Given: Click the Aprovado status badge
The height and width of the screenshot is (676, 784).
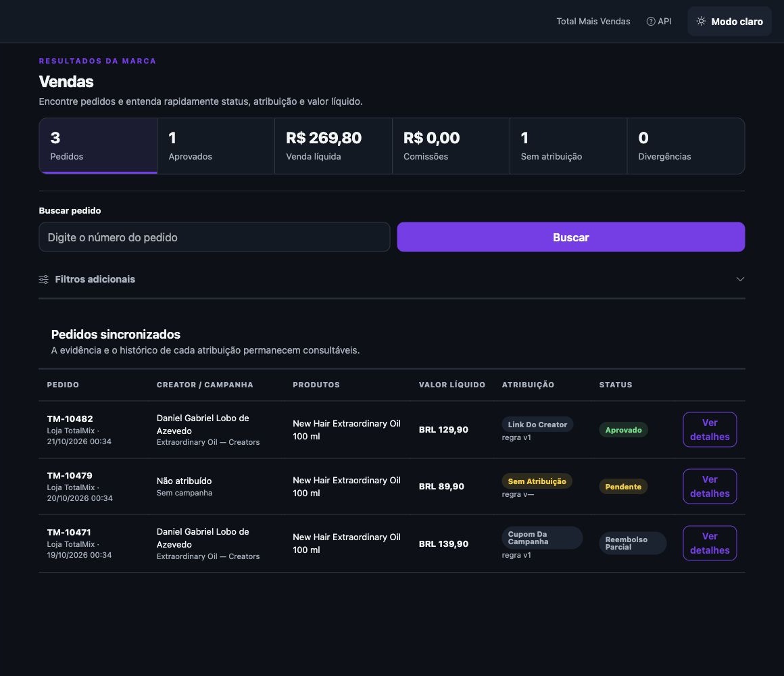Looking at the screenshot, I should click(x=624, y=429).
